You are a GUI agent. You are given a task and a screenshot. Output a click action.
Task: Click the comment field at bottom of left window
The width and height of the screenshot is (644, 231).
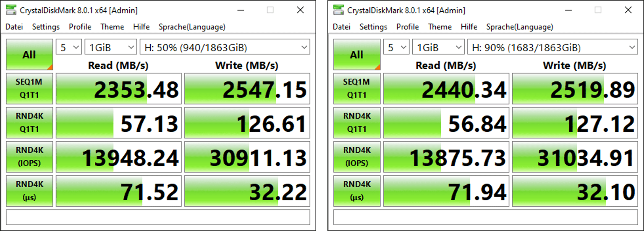[158, 218]
